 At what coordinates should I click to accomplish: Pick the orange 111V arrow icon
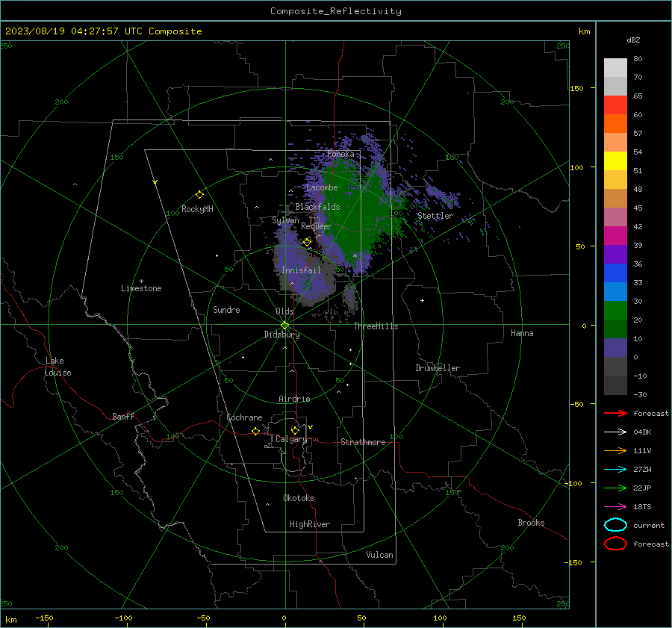tap(615, 450)
